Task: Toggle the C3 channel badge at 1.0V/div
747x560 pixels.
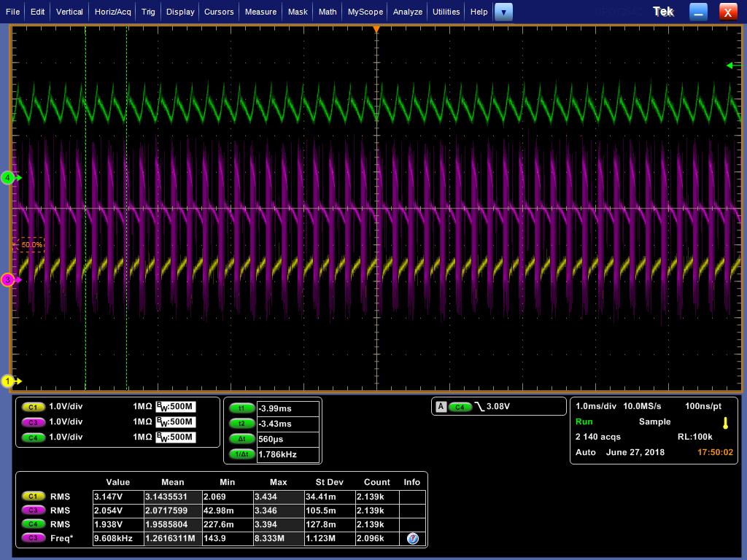Action: [33, 422]
